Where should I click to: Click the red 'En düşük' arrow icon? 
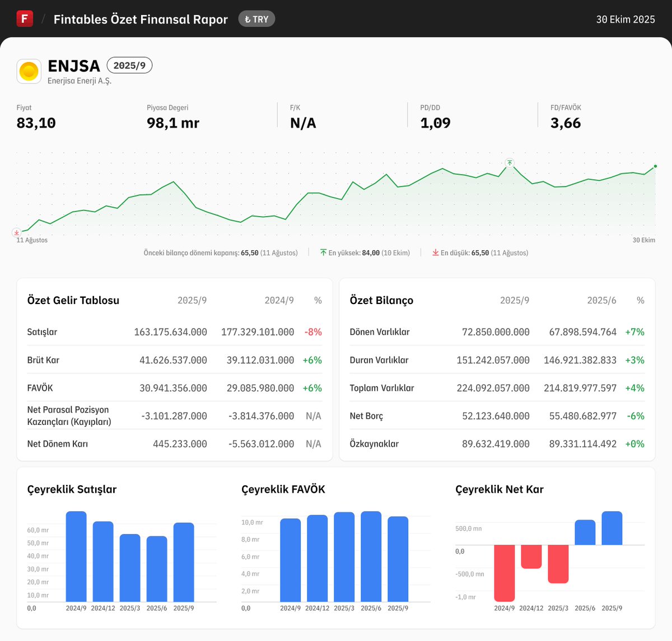[x=436, y=252]
